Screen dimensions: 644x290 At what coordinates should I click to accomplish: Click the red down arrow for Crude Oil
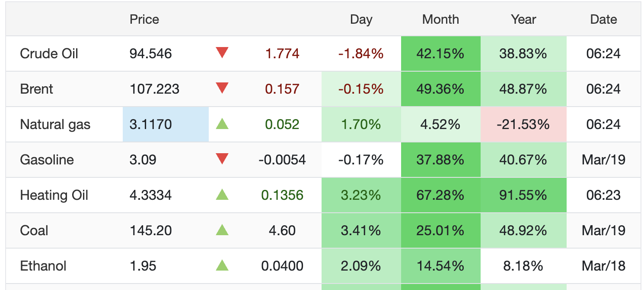click(222, 53)
